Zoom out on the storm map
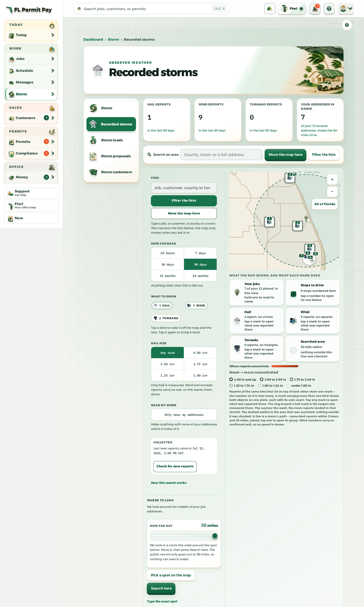364x607 pixels. point(332,192)
